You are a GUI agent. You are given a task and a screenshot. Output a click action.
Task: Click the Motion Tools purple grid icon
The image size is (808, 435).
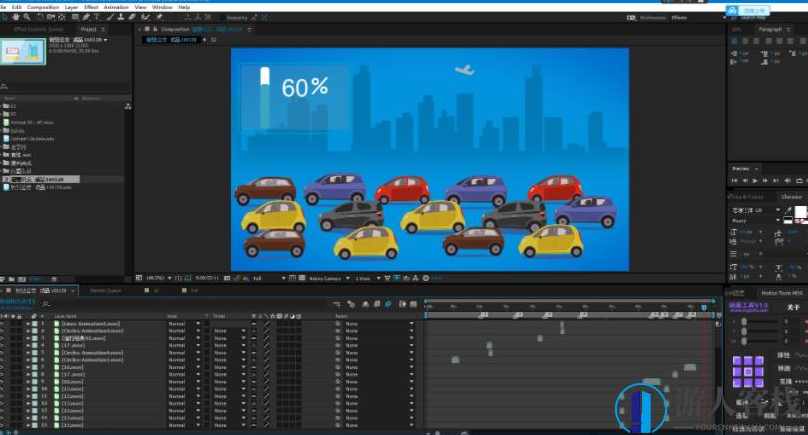pyautogui.click(x=748, y=371)
